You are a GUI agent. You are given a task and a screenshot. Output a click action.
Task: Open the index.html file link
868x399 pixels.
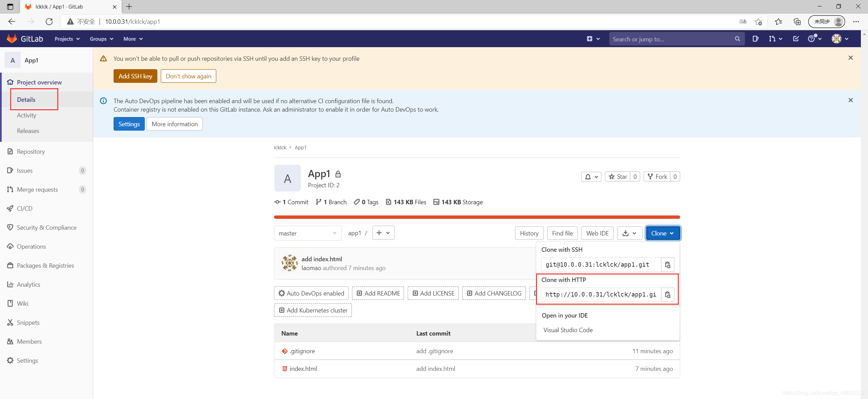(x=303, y=369)
